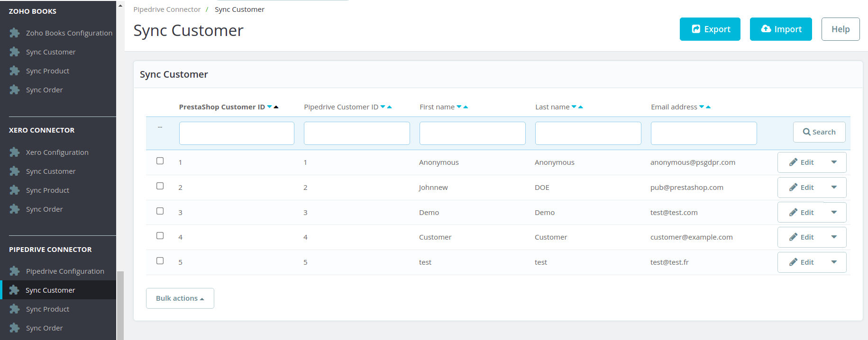868x340 pixels.
Task: Check the customer@example.com row checkbox
Action: 160,236
